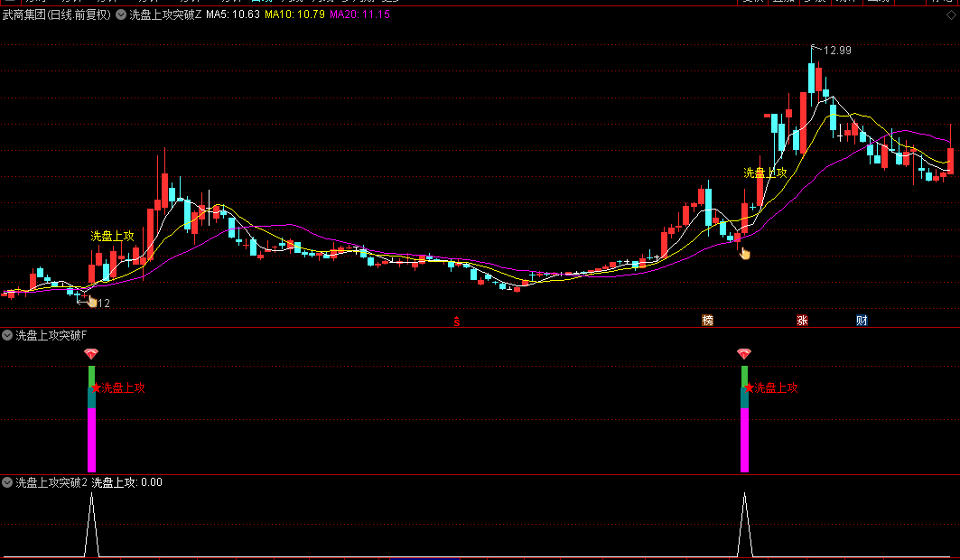This screenshot has height=560, width=960.
Task: Click the diamond icon at the top-right corner
Action: tap(951, 14)
